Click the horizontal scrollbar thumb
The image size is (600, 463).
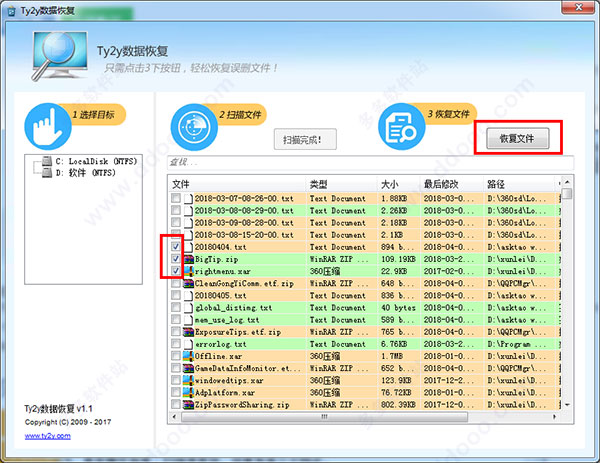point(324,417)
